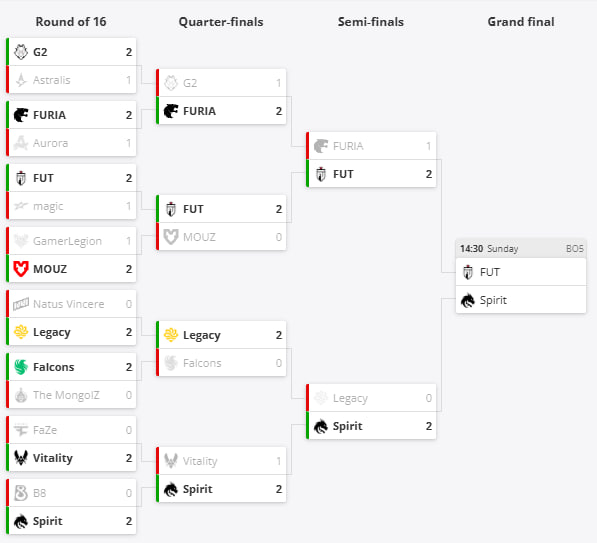Click the green Falcons logo in Round of 16
Viewport: 597px width, 543px height.
(x=21, y=367)
